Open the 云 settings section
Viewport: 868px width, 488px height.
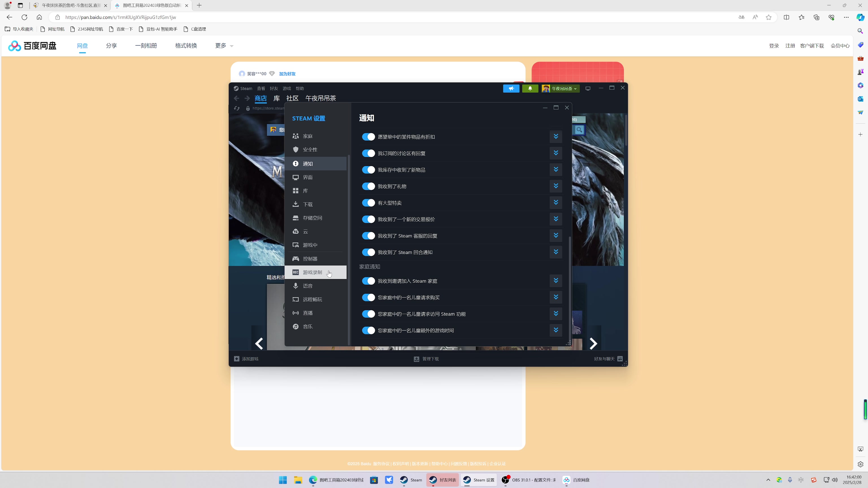point(315,231)
